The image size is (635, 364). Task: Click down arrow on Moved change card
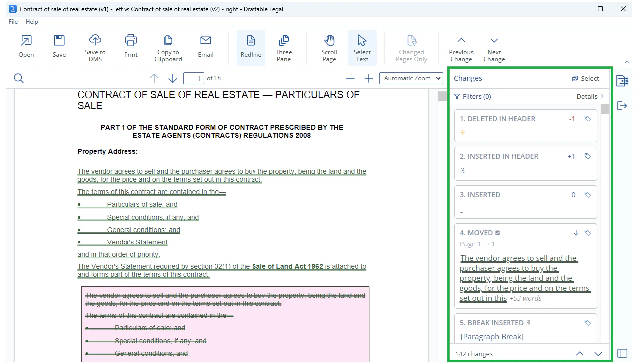click(576, 233)
